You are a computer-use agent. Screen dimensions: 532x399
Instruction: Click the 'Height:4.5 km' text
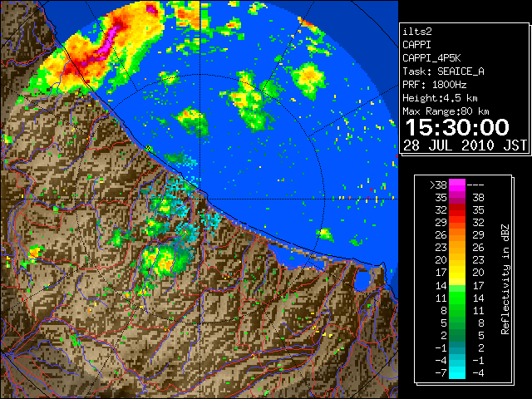tap(440, 98)
